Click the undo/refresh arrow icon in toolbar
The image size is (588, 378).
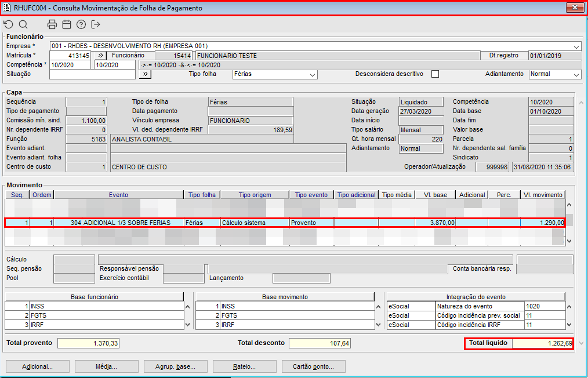(8, 24)
